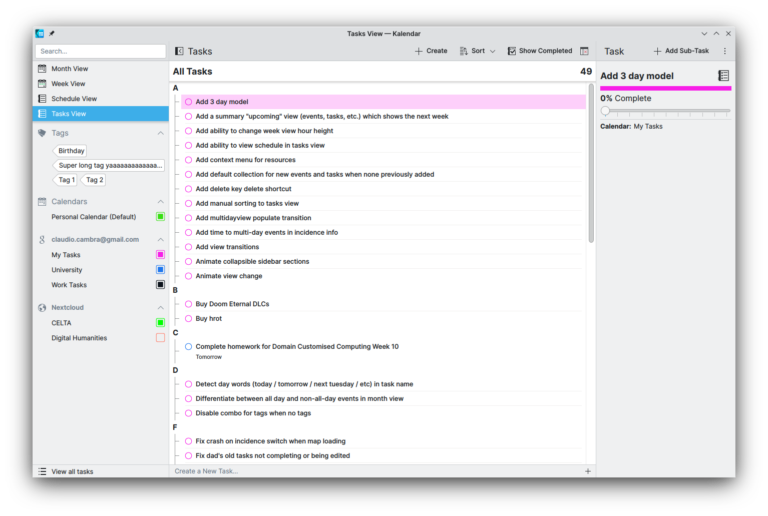Toggle the University calendar checkbox
Screen dimensions: 768x516
pos(160,270)
